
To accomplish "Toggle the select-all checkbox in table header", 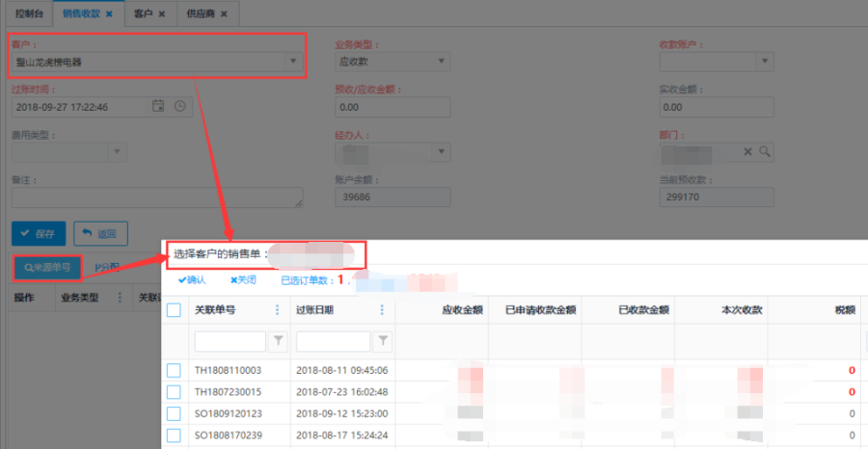I will pos(174,310).
